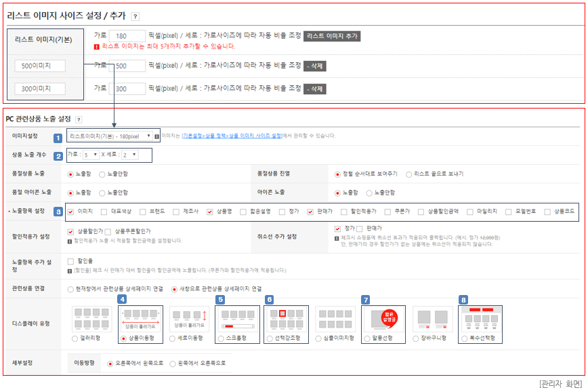Click help icon beside 리스트 이미지 사이즈 설정 title
Viewport: 588px width, 392px height.
tap(135, 16)
